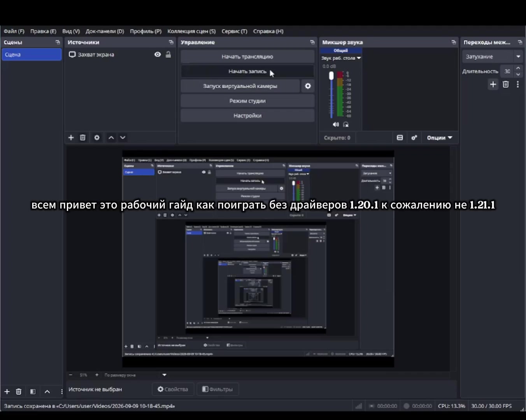The width and height of the screenshot is (526, 420).
Task: Click Начать запись button
Action: click(247, 71)
